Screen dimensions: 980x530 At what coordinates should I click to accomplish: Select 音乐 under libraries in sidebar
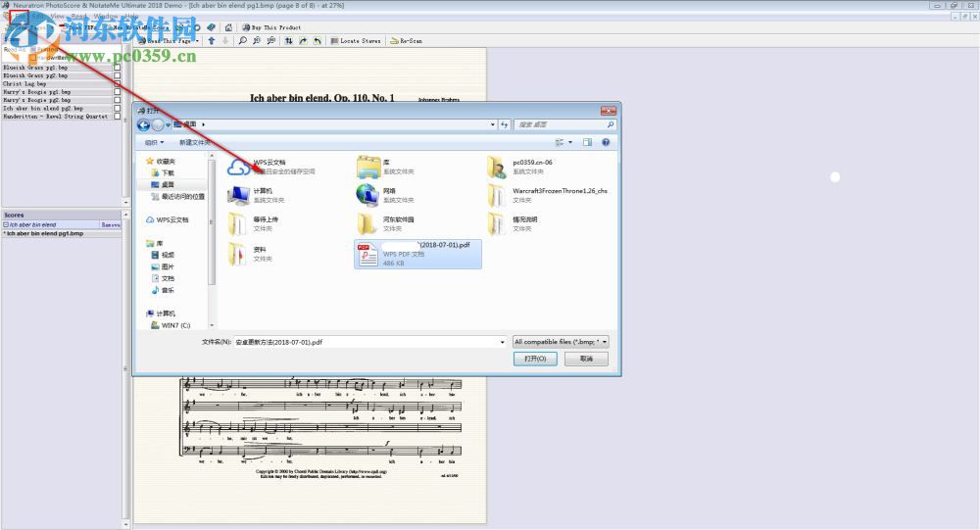tap(163, 291)
